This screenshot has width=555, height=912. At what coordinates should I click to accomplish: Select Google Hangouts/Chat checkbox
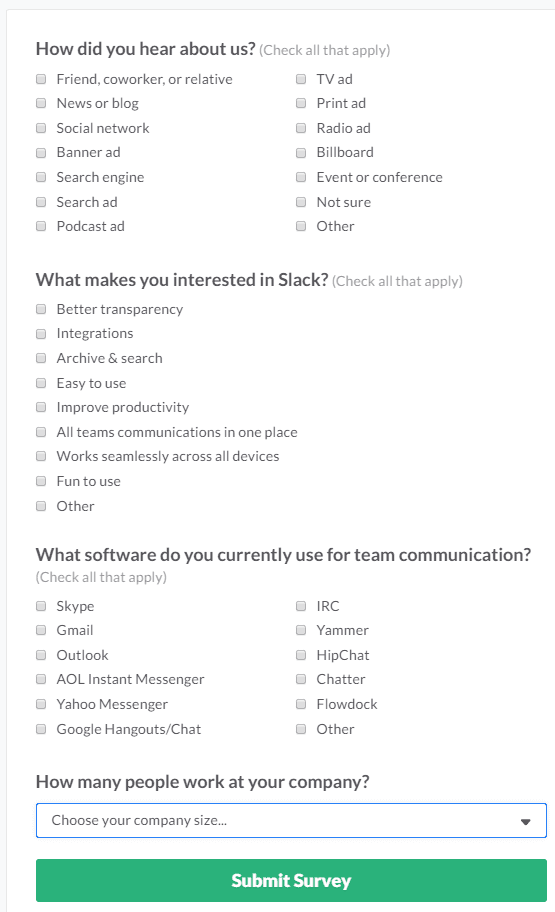click(41, 729)
